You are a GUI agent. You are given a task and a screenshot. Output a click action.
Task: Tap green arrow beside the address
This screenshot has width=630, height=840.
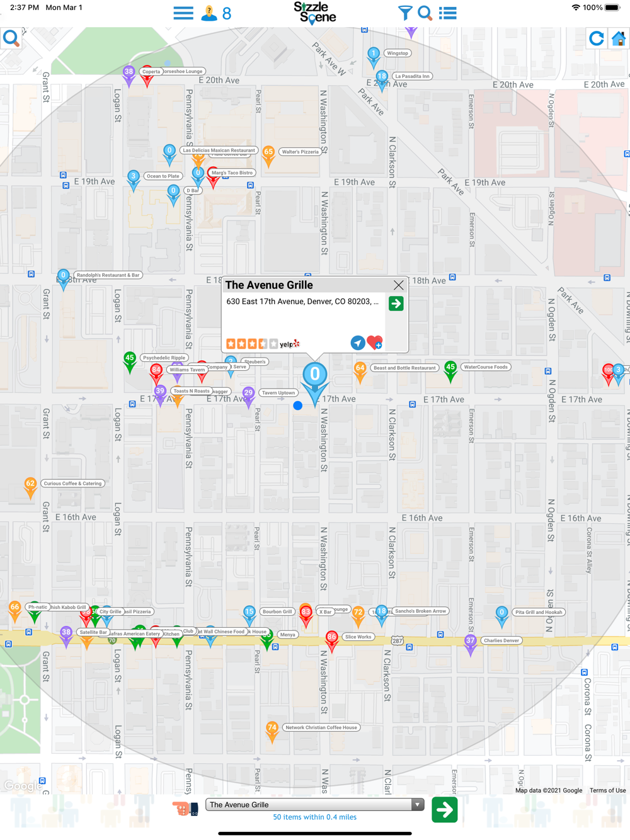(396, 304)
